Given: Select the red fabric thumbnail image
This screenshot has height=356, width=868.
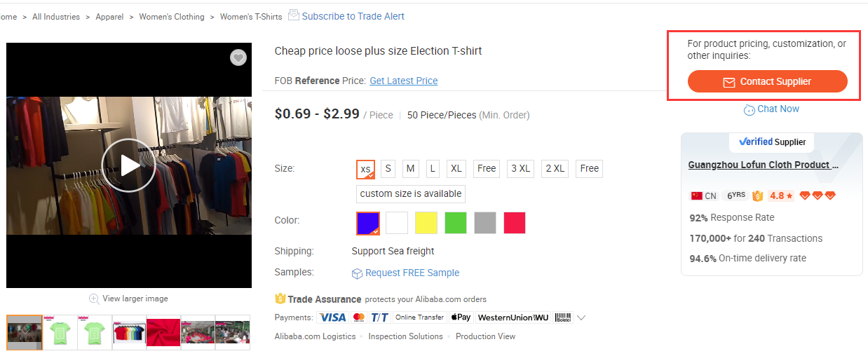Looking at the screenshot, I should click(x=163, y=332).
